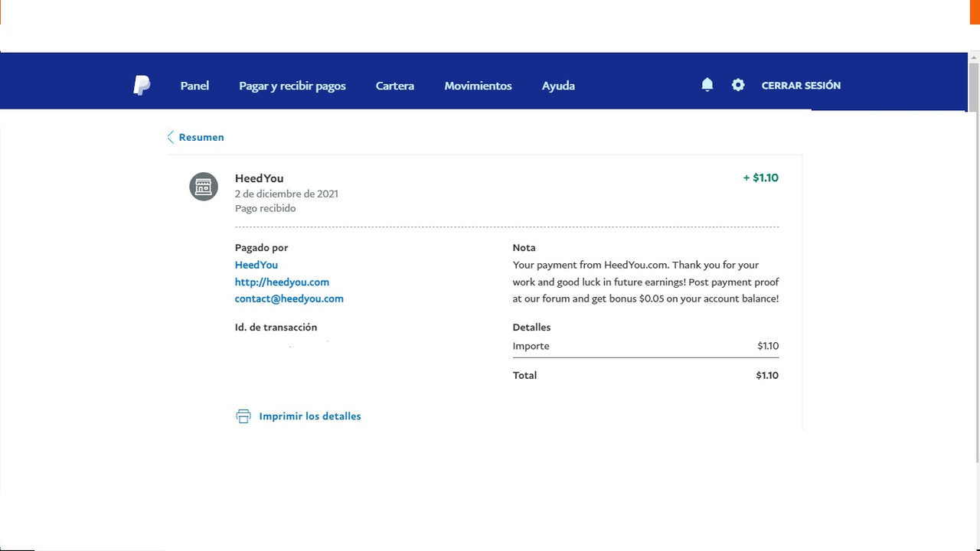980x551 pixels.
Task: Open the notifications bell icon
Action: pyautogui.click(x=707, y=85)
